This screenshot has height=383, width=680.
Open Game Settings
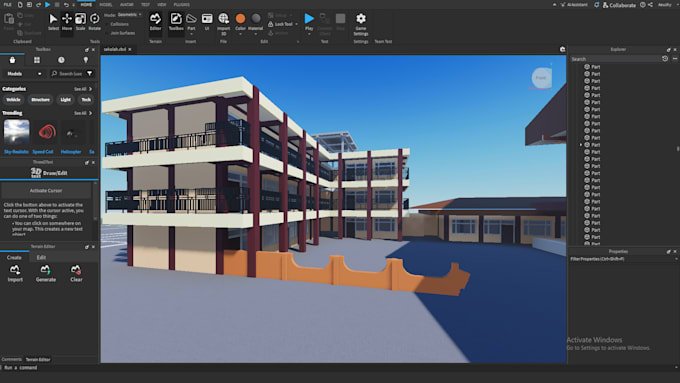361,24
